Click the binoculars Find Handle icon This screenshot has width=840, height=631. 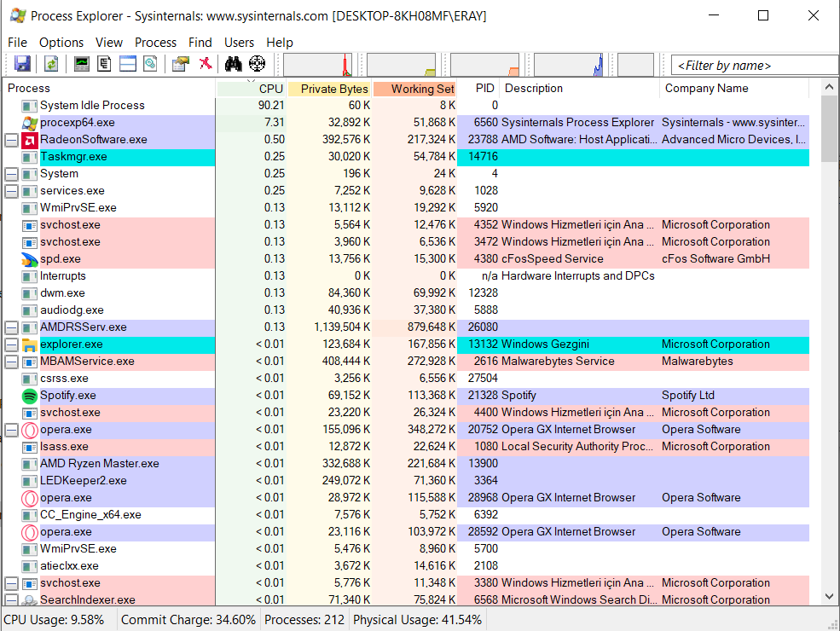(x=233, y=64)
